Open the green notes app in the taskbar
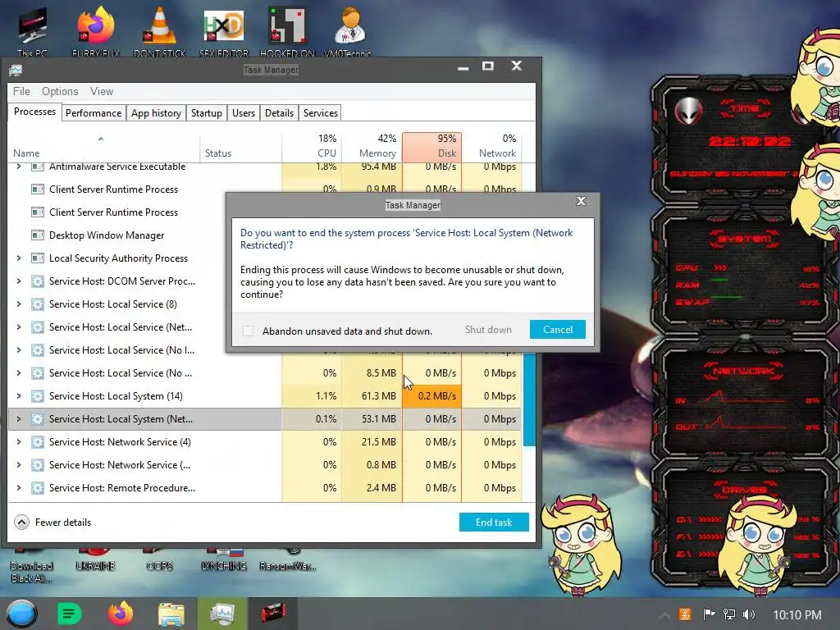Viewport: 840px width, 630px height. tap(69, 614)
